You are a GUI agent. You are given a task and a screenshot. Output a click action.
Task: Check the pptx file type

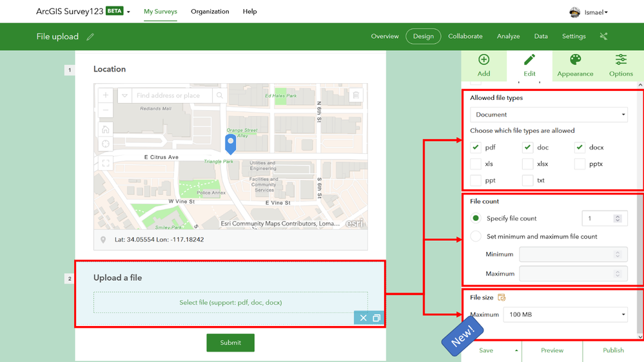click(580, 164)
